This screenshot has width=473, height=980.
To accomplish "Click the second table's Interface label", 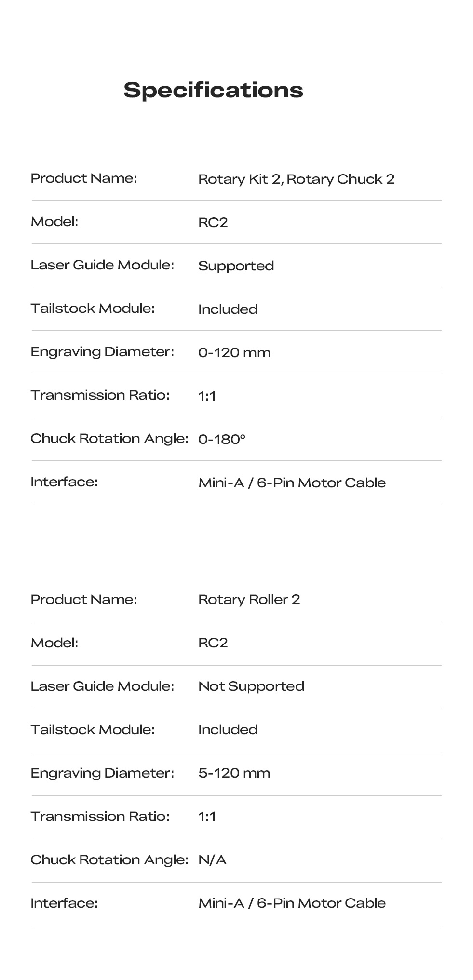I will [x=64, y=903].
